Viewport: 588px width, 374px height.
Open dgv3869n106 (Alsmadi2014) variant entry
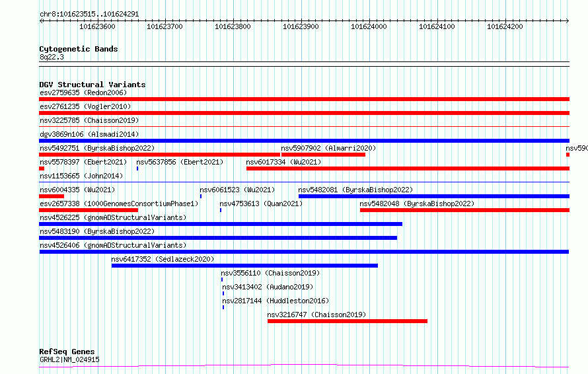(89, 134)
